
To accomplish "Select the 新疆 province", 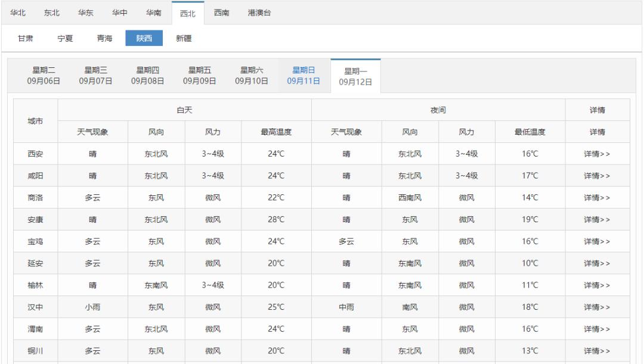I will (x=183, y=39).
